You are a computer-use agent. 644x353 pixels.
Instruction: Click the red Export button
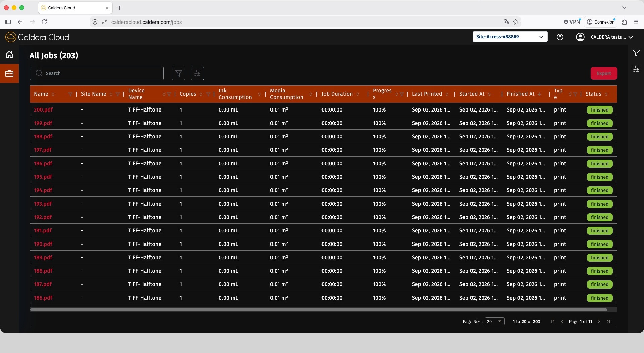point(604,73)
